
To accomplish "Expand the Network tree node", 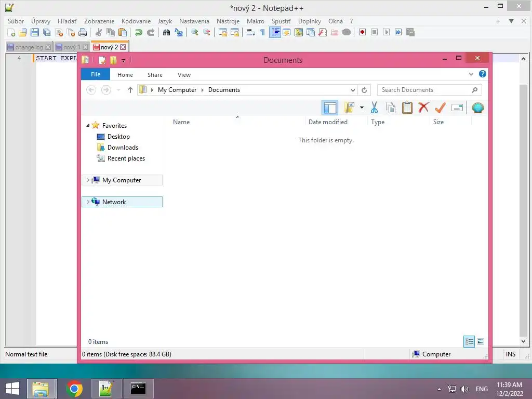I will coord(88,202).
